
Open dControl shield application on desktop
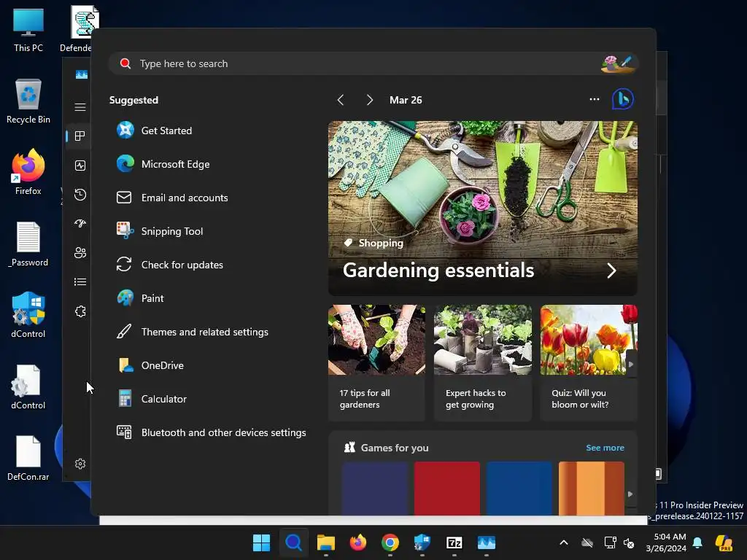click(28, 315)
